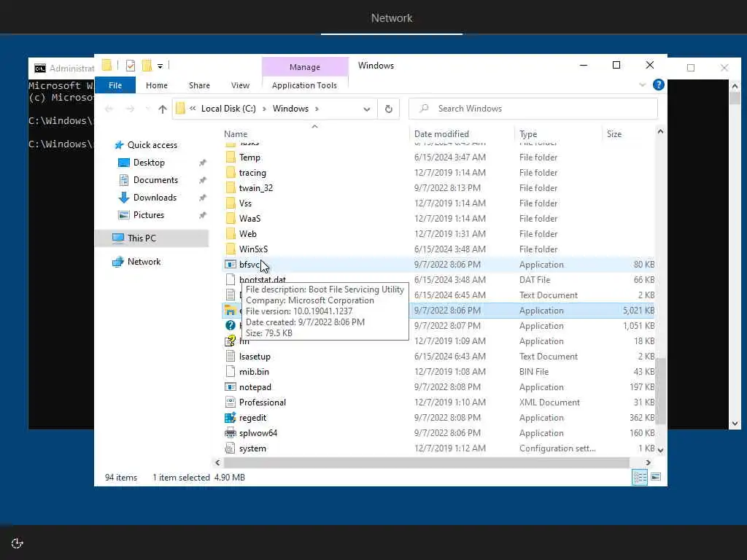Viewport: 747px width, 560px height.
Task: Refresh the Windows folder view
Action: pyautogui.click(x=389, y=109)
